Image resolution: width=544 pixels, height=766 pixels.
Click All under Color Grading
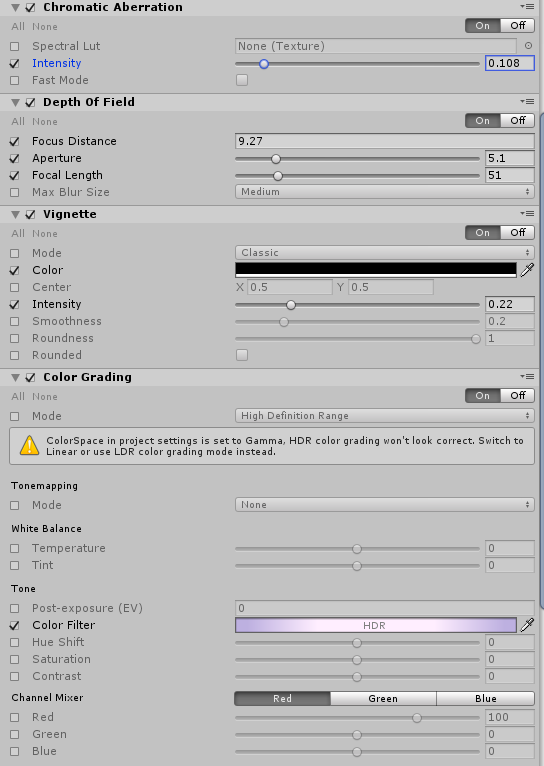click(18, 397)
